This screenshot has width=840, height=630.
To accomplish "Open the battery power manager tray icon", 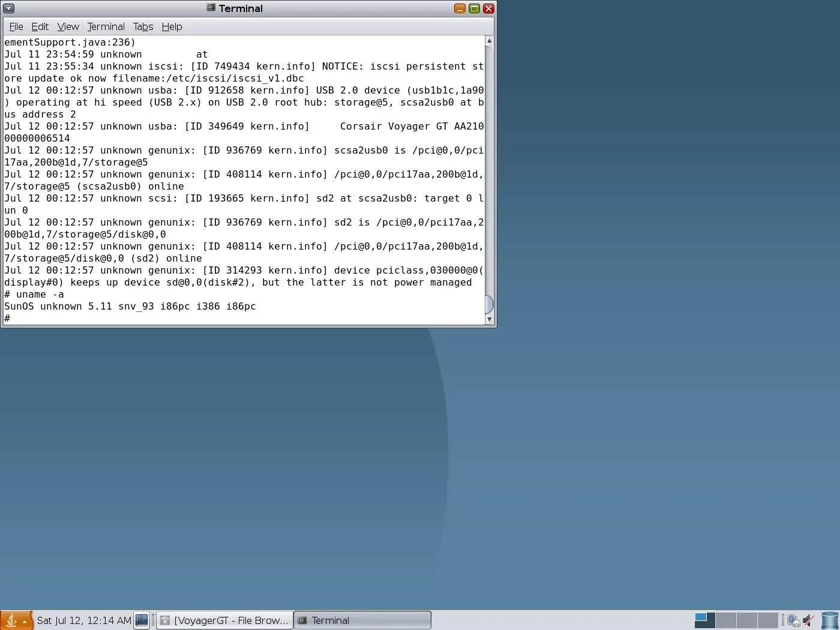I will pos(793,620).
